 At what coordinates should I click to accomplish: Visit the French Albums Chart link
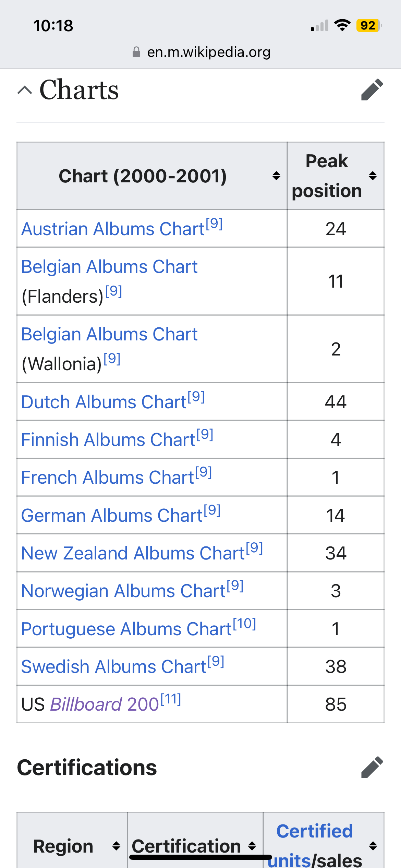coord(107,478)
